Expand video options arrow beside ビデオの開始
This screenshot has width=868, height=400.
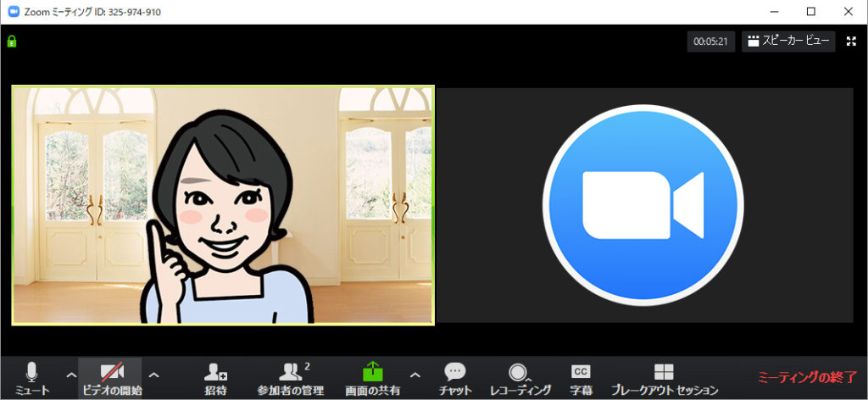pos(153,374)
